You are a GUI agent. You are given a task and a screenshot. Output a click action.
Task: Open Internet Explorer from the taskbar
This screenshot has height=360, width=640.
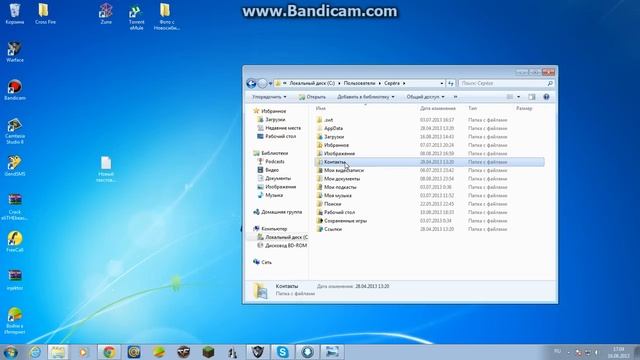point(35,352)
